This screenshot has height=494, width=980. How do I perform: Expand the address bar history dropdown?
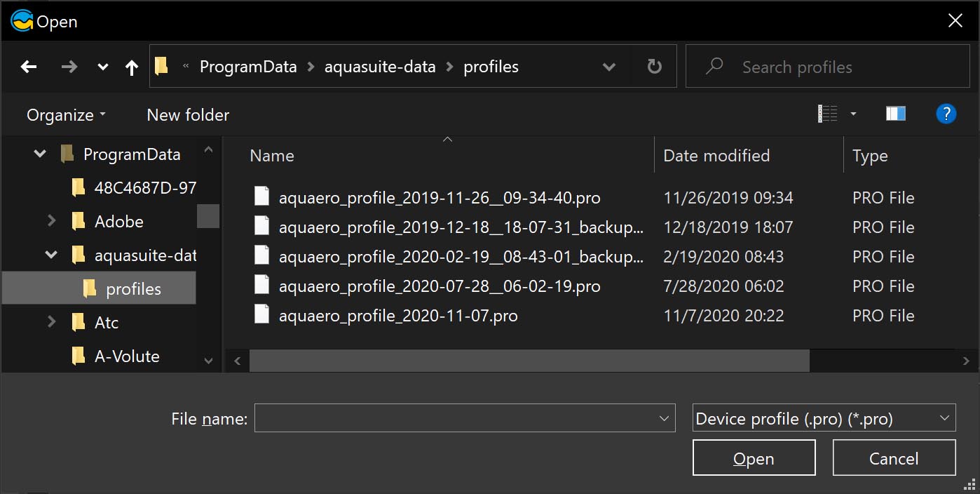[608, 67]
